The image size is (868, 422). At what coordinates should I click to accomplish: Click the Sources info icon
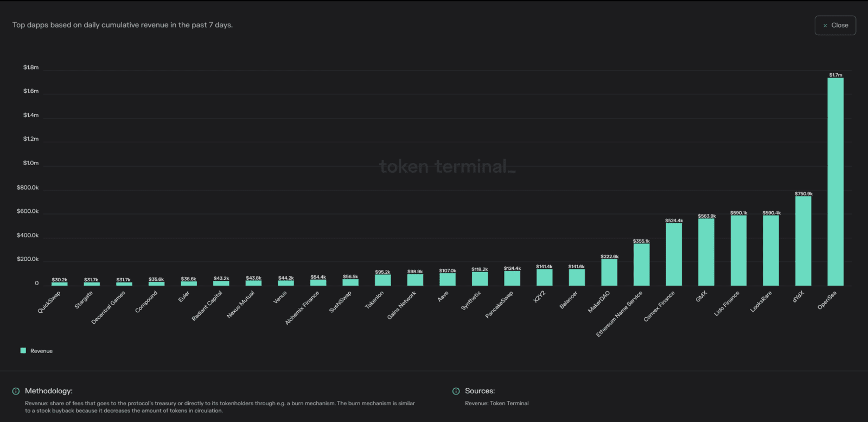click(456, 391)
